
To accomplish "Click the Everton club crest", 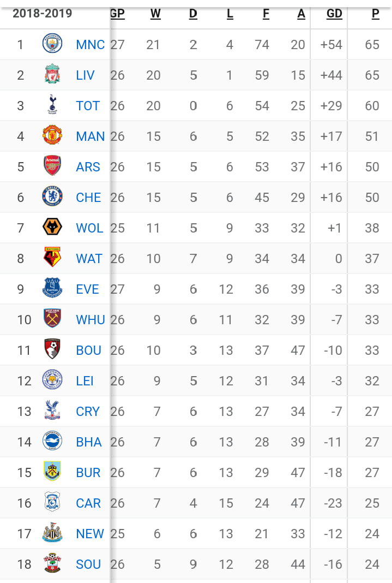I will [x=52, y=288].
